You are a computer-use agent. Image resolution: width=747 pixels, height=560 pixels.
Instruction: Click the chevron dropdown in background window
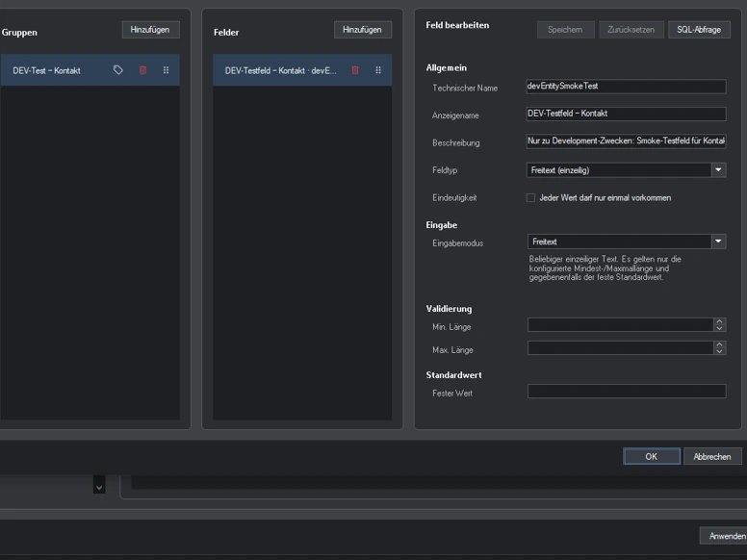pyautogui.click(x=99, y=487)
